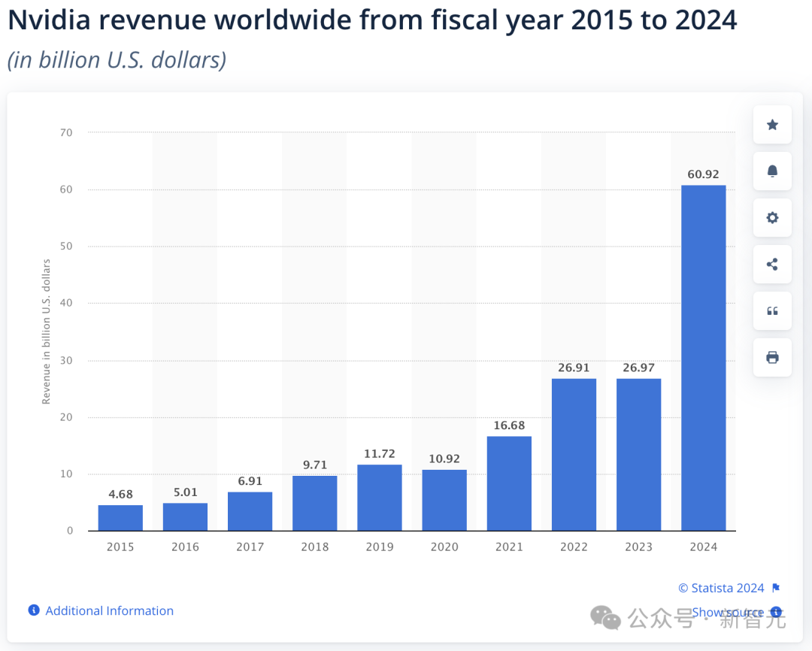The image size is (812, 651).
Task: Click the share statistic icon
Action: 772,265
